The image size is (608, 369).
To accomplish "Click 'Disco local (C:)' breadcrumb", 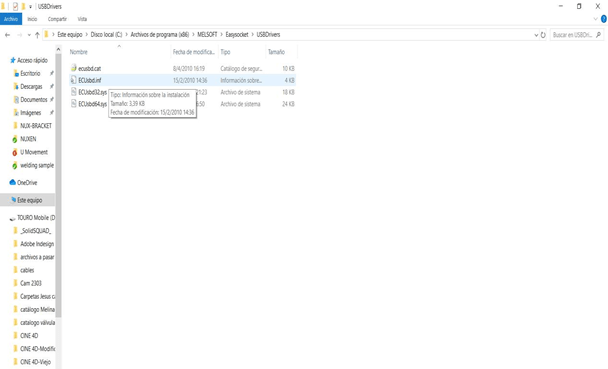I will pos(106,34).
